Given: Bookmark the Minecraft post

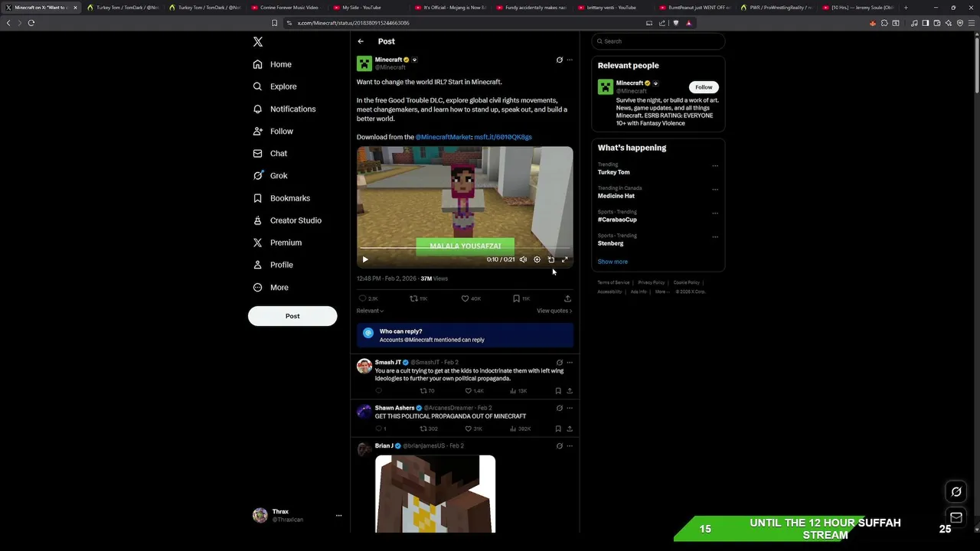Looking at the screenshot, I should 516,298.
